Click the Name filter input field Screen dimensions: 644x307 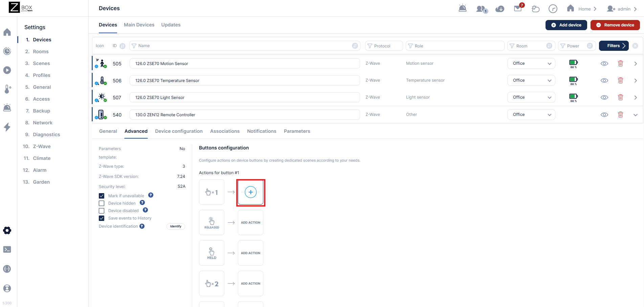[x=245, y=46]
